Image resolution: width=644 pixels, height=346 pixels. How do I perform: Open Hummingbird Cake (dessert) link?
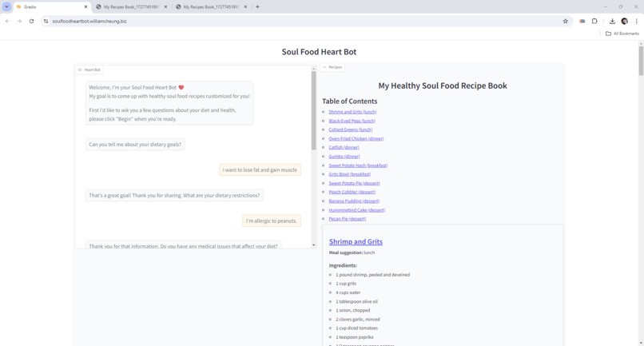coord(357,210)
